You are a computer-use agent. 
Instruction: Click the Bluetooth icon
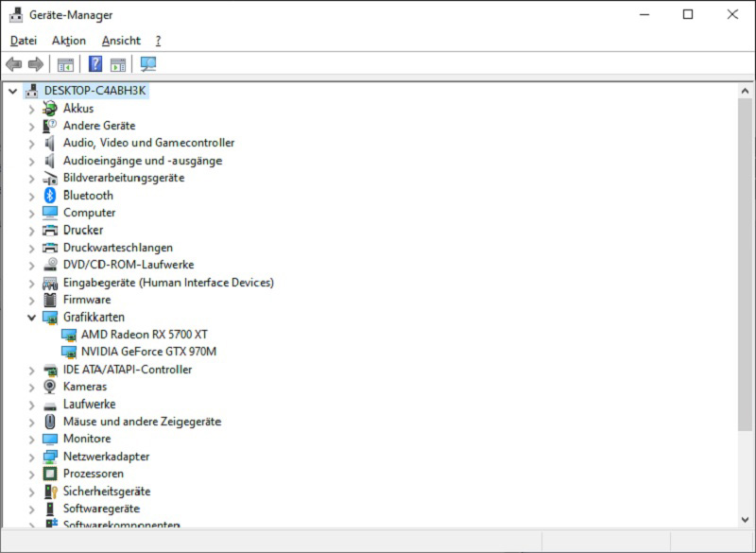[x=50, y=196]
